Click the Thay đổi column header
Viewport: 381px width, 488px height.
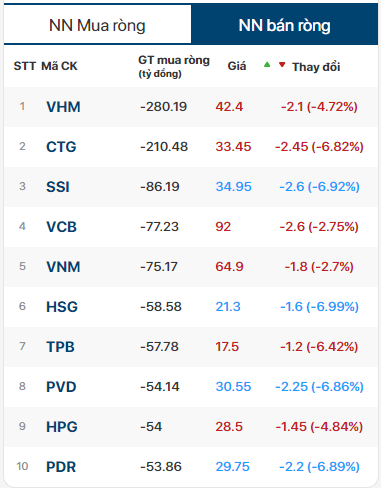(x=316, y=67)
